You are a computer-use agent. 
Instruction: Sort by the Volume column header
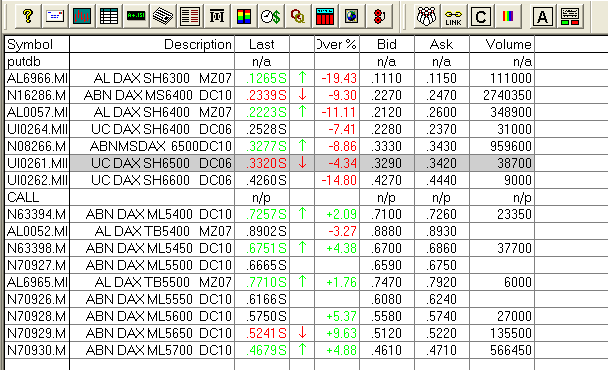[x=502, y=44]
